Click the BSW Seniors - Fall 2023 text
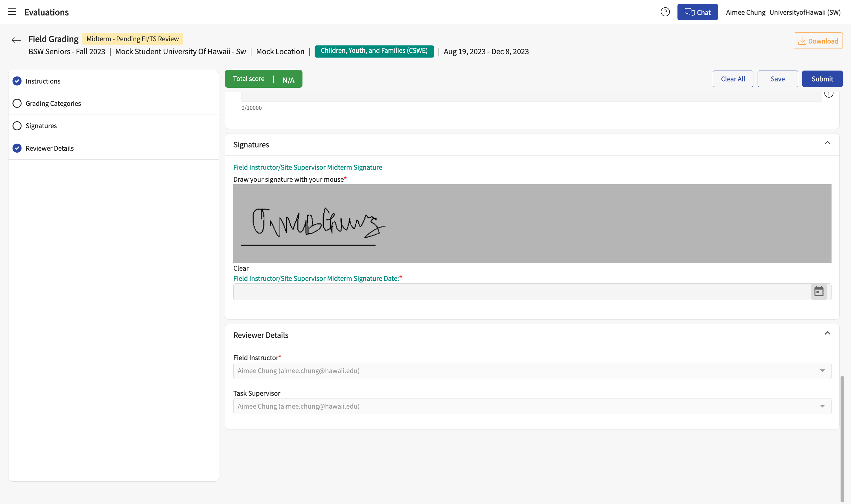Image resolution: width=851 pixels, height=504 pixels. click(x=67, y=52)
